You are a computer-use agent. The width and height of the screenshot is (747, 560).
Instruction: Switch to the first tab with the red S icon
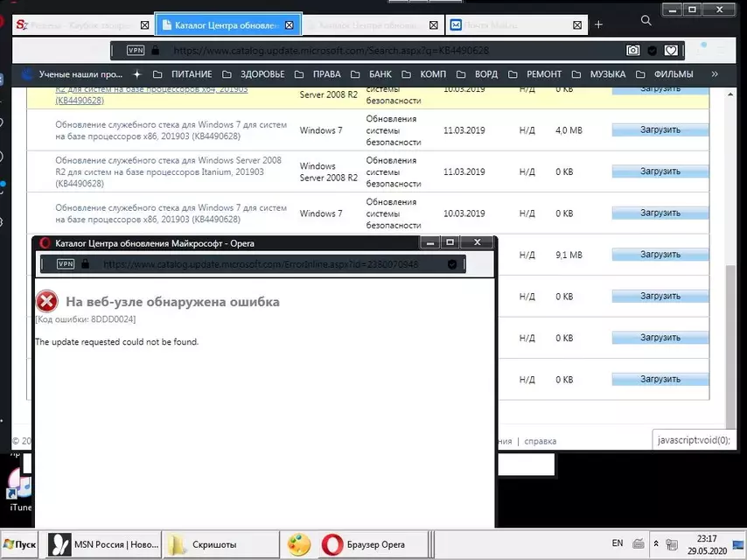click(x=82, y=24)
